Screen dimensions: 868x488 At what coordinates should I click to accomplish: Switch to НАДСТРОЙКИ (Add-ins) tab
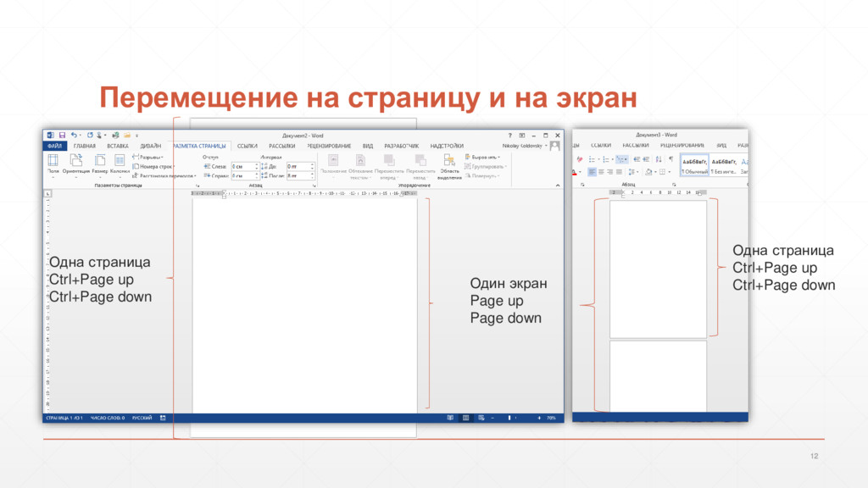coord(447,146)
